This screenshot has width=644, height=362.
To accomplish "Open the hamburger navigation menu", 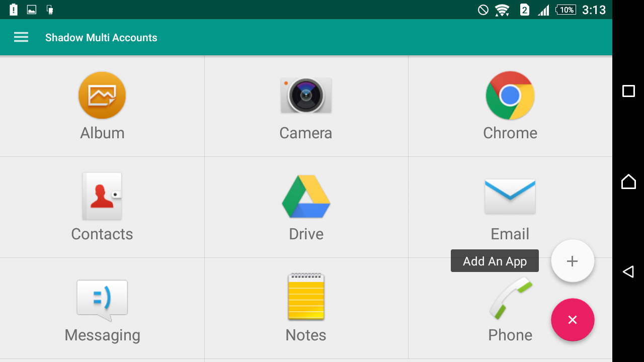I will pyautogui.click(x=21, y=37).
